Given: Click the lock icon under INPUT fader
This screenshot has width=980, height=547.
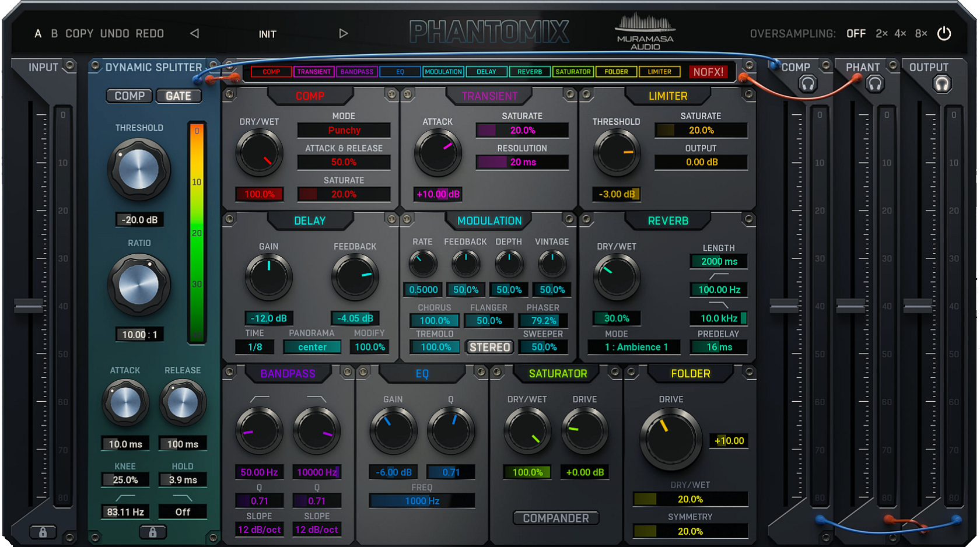Looking at the screenshot, I should click(x=43, y=532).
